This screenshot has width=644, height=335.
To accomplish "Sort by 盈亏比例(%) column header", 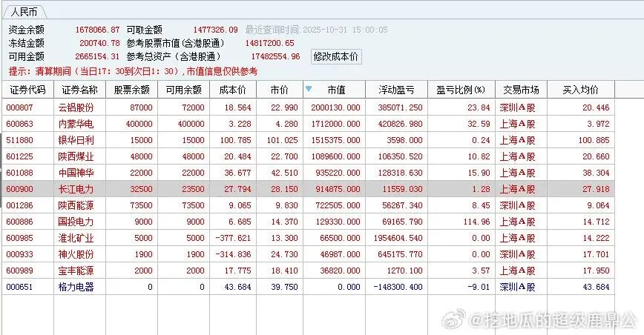I will pos(461,90).
